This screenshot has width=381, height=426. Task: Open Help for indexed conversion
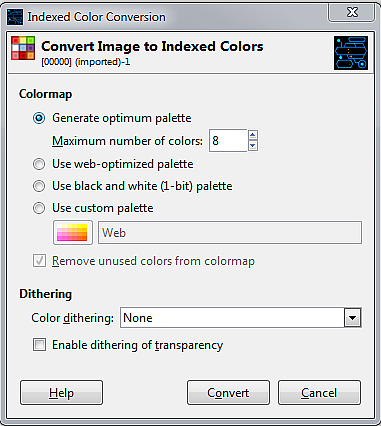[61, 393]
